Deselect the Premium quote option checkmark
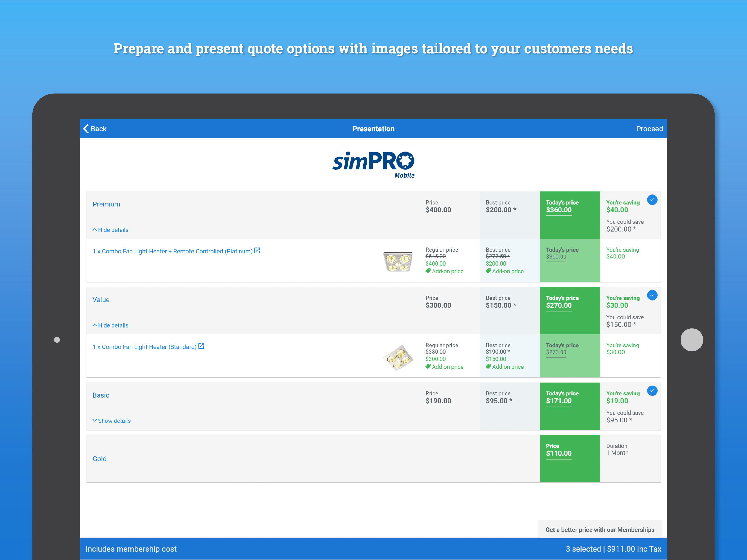This screenshot has width=747, height=560. coord(652,200)
